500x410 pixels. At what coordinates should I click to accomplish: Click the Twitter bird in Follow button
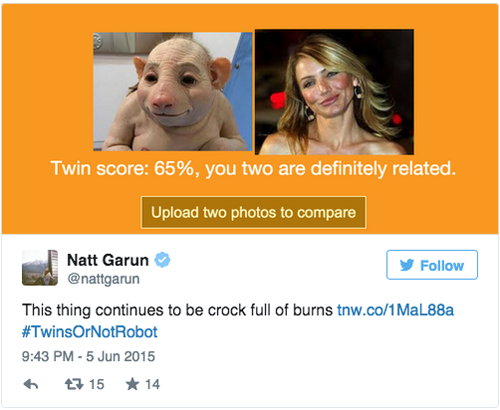pyautogui.click(x=407, y=265)
